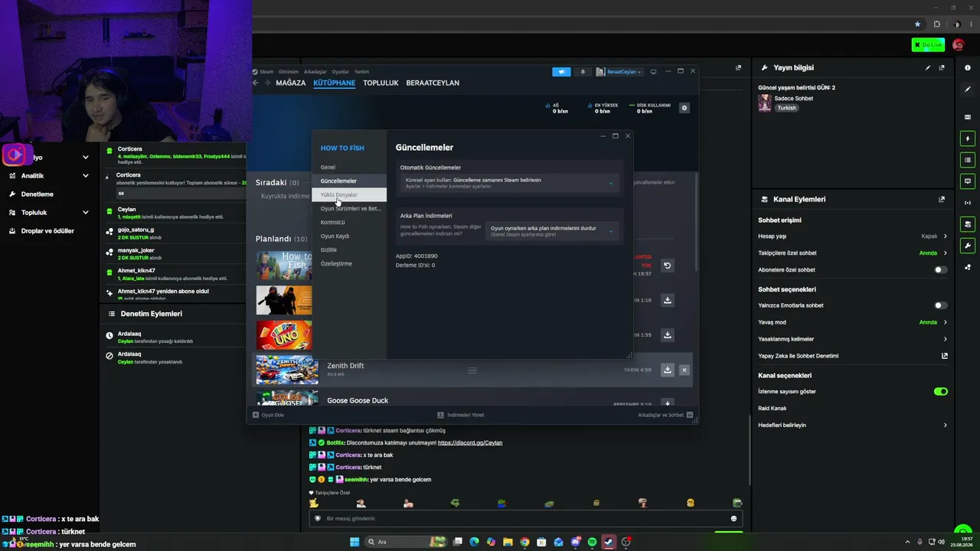Select Gizlilik in properties sidebar

349,250
